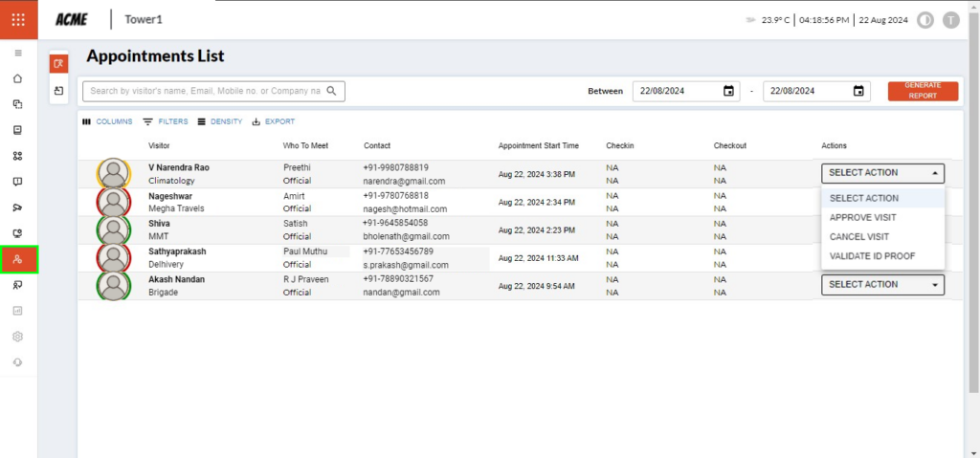Open the highlighted visitor management sidebar icon
The image size is (980, 458).
[x=18, y=259]
